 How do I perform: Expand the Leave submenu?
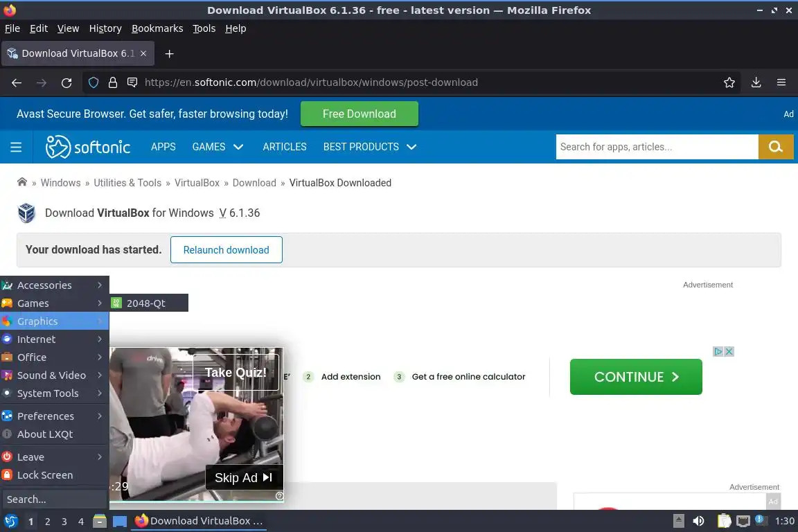(x=55, y=457)
